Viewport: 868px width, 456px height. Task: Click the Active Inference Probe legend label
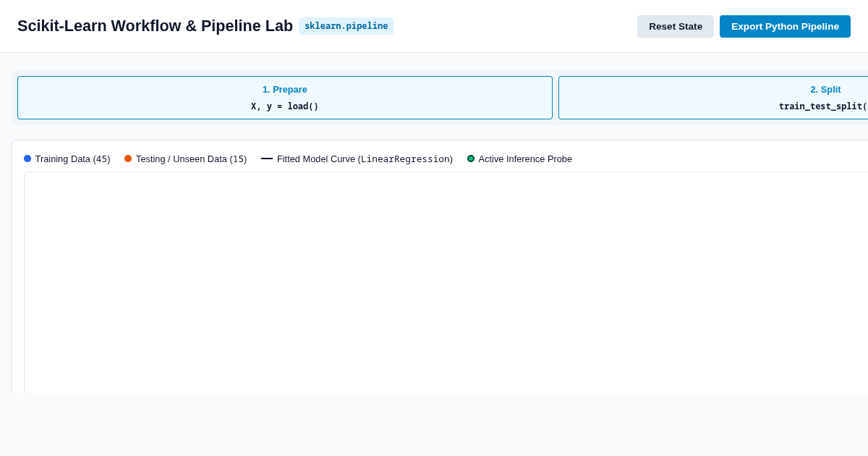pos(525,159)
